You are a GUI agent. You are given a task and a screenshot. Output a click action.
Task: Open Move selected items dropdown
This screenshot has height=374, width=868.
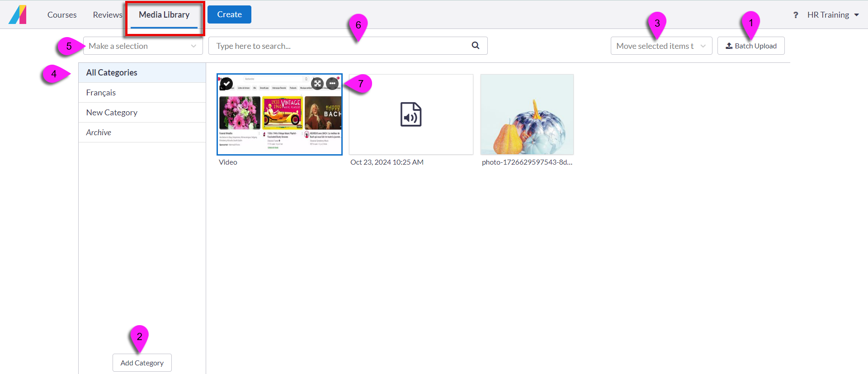click(661, 46)
